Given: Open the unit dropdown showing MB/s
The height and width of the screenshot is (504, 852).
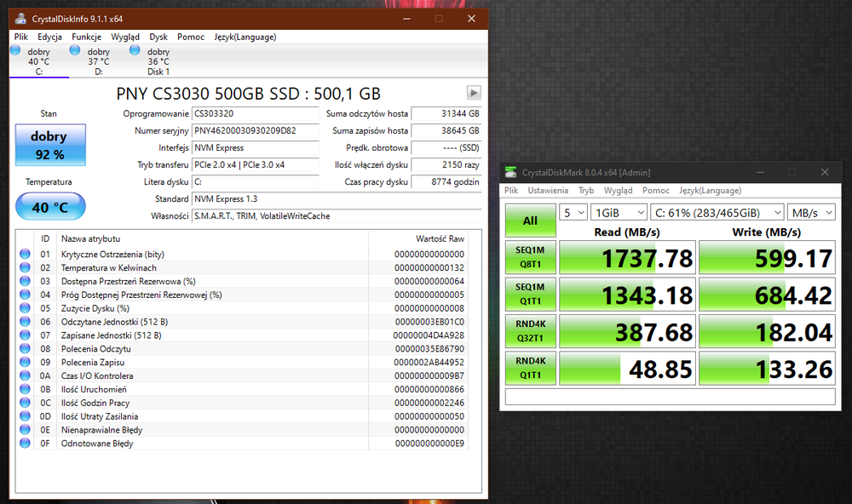Looking at the screenshot, I should 811,212.
